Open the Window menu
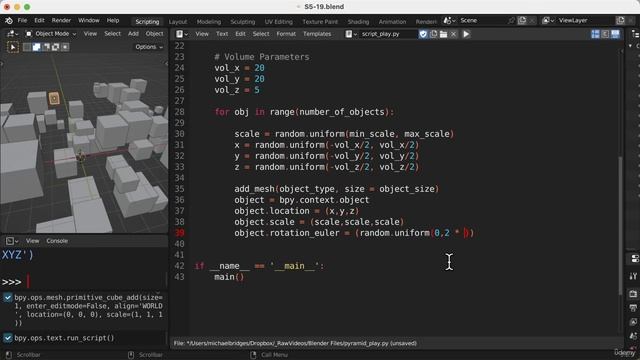The height and width of the screenshot is (360, 640). pyautogui.click(x=89, y=20)
